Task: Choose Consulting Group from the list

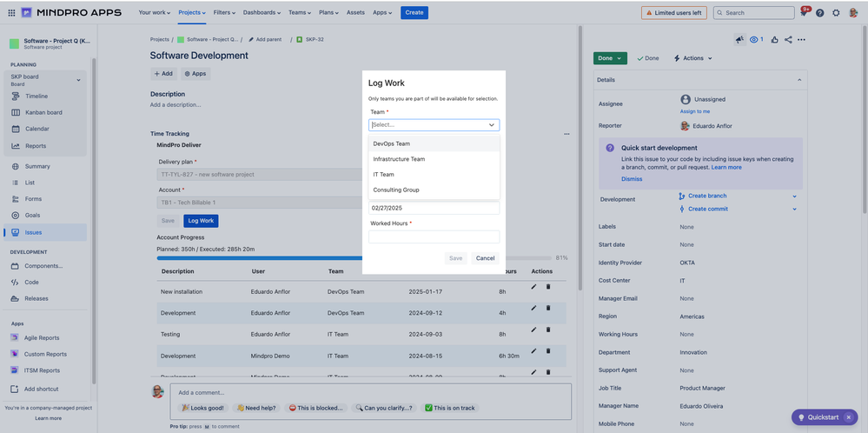Action: (434, 190)
